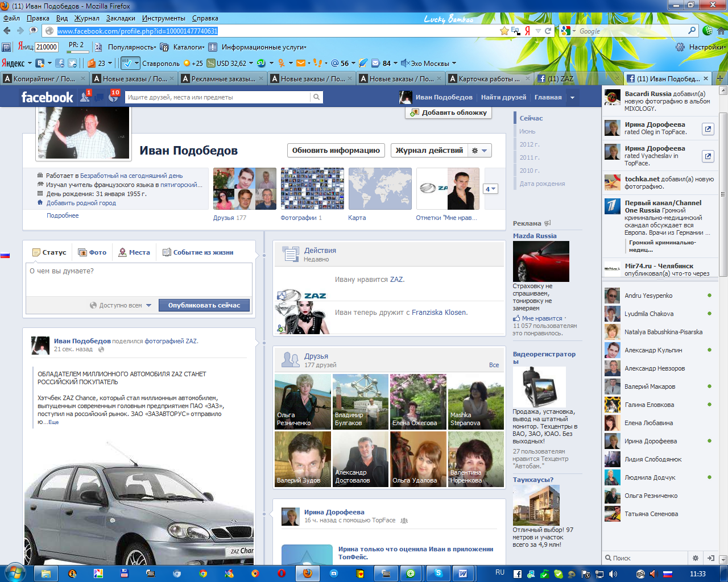728x582 pixels.
Task: Open Фотографии thumbnail on profile
Action: coord(312,189)
